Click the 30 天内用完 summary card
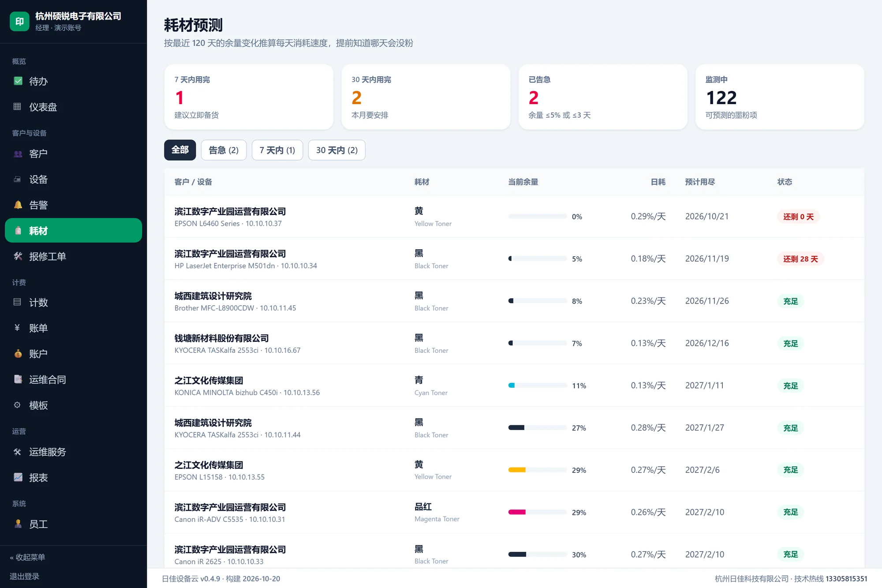The width and height of the screenshot is (882, 588). (x=426, y=97)
